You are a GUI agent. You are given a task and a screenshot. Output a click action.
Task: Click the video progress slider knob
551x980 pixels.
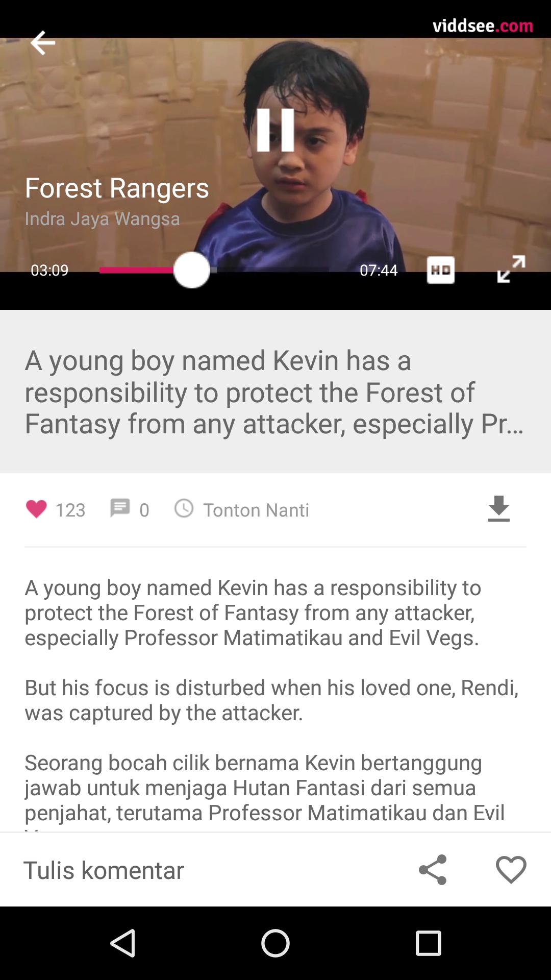point(192,270)
